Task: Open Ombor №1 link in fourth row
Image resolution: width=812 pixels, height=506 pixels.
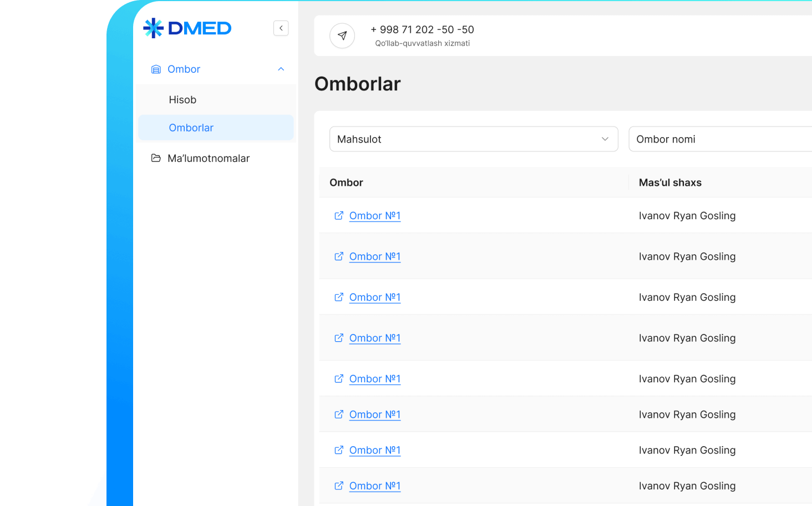Action: [375, 338]
